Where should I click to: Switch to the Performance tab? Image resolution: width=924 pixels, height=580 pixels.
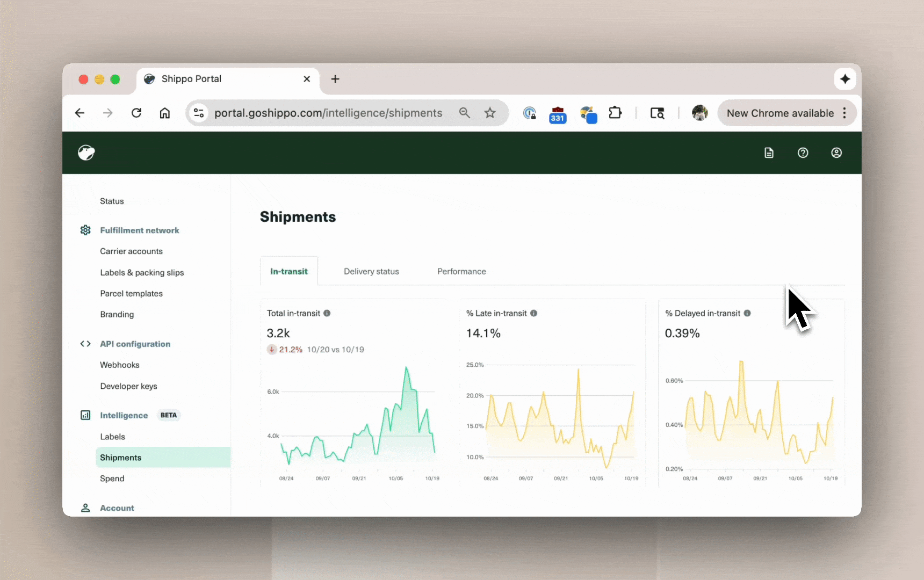pos(461,271)
